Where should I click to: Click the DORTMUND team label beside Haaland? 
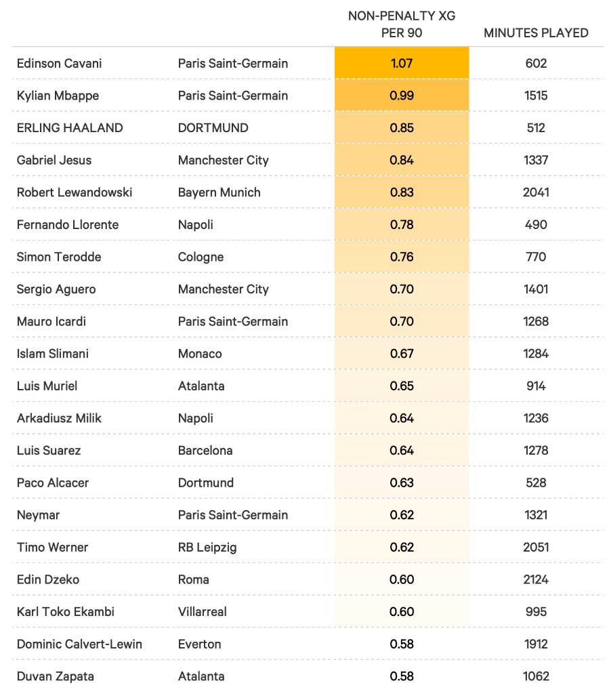pos(213,127)
